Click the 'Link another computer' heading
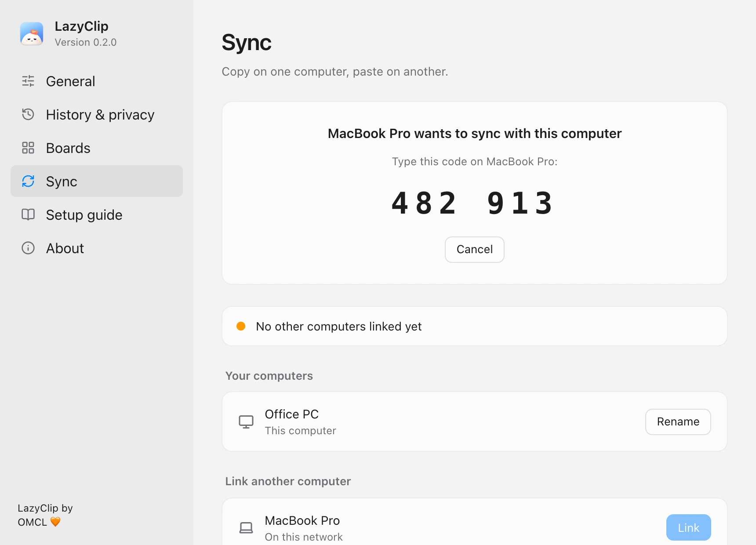This screenshot has width=756, height=545. point(288,481)
